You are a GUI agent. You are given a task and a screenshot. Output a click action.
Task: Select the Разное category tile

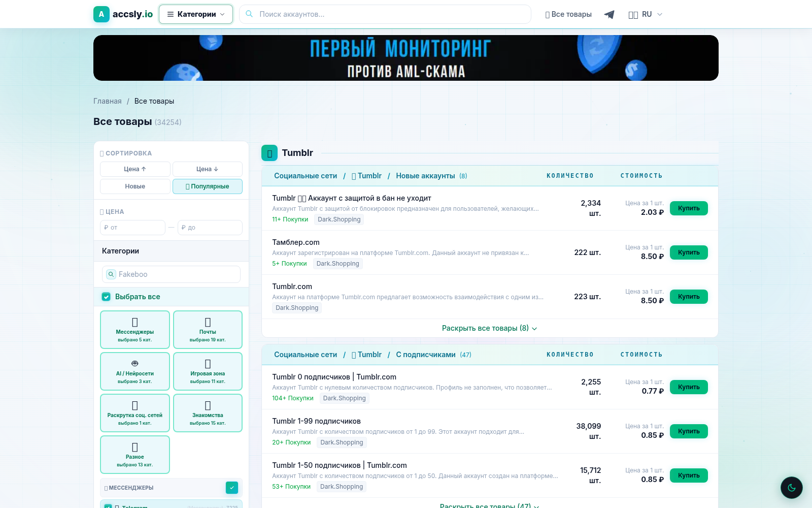[135, 455]
